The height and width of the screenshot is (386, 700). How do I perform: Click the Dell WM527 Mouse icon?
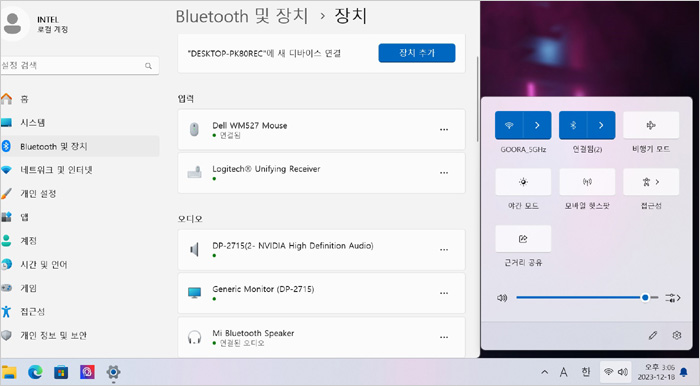tap(194, 129)
